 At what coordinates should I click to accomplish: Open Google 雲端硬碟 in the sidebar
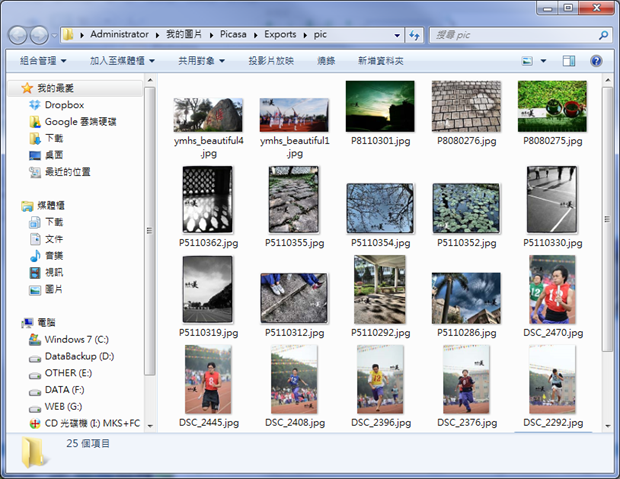(73, 122)
